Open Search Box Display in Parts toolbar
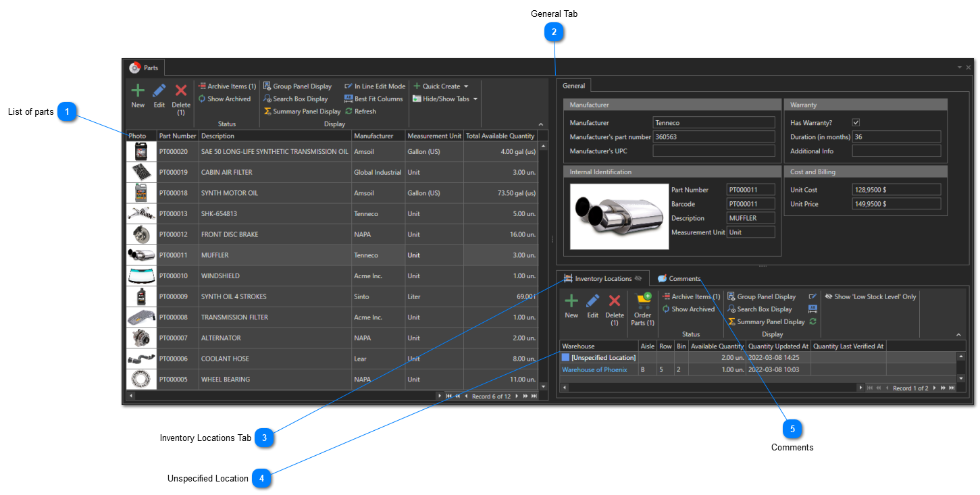This screenshot has height=495, width=980. 296,99
